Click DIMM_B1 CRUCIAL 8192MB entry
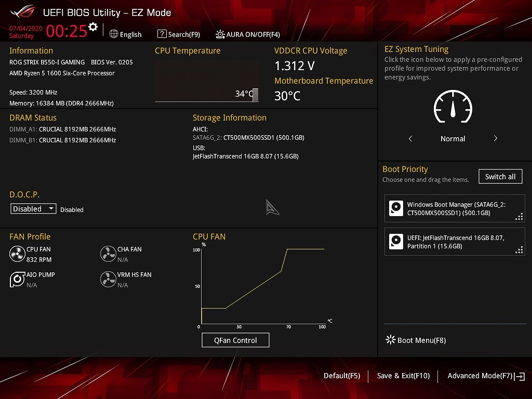 [63, 140]
